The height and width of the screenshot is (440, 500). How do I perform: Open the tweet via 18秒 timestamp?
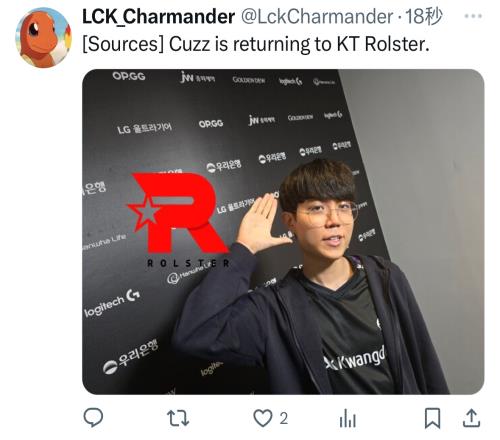(423, 16)
